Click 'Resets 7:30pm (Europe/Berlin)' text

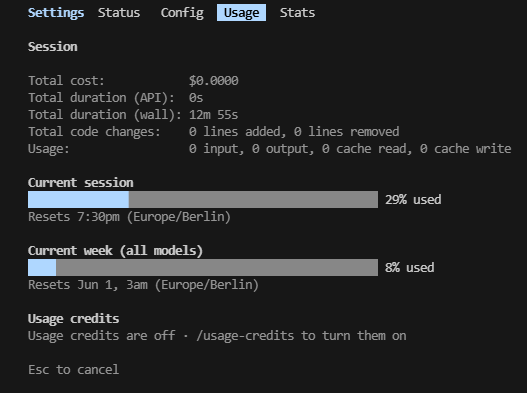click(129, 217)
